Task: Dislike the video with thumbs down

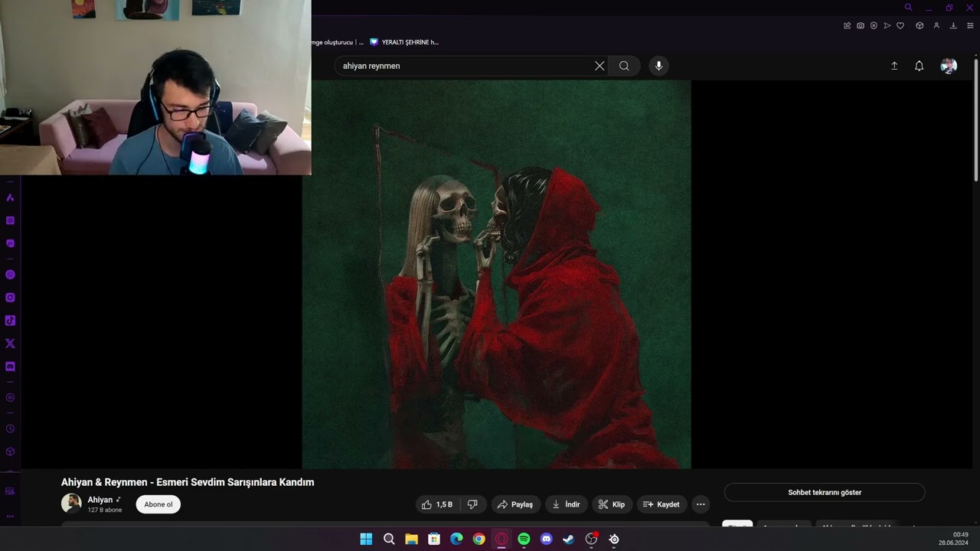Action: [472, 504]
